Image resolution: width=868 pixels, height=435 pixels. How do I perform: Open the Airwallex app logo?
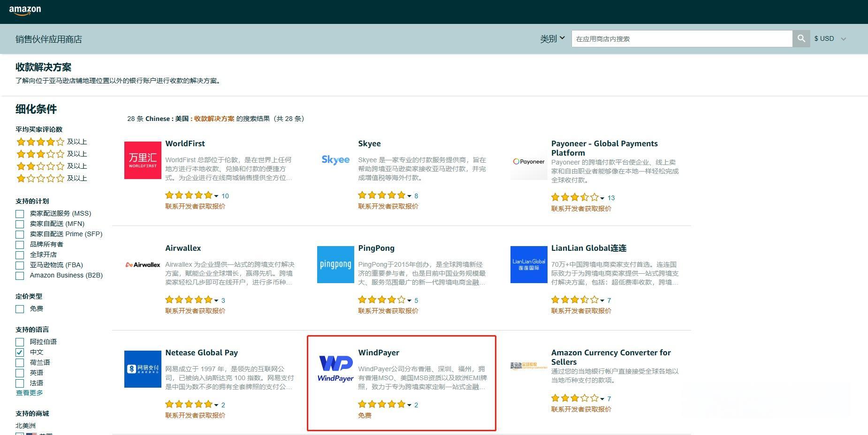(x=143, y=265)
